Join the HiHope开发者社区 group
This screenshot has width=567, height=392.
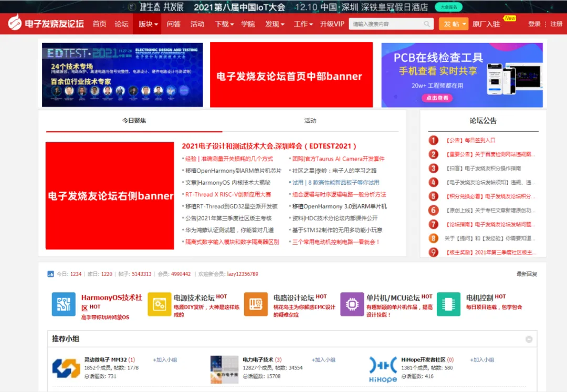(481, 360)
